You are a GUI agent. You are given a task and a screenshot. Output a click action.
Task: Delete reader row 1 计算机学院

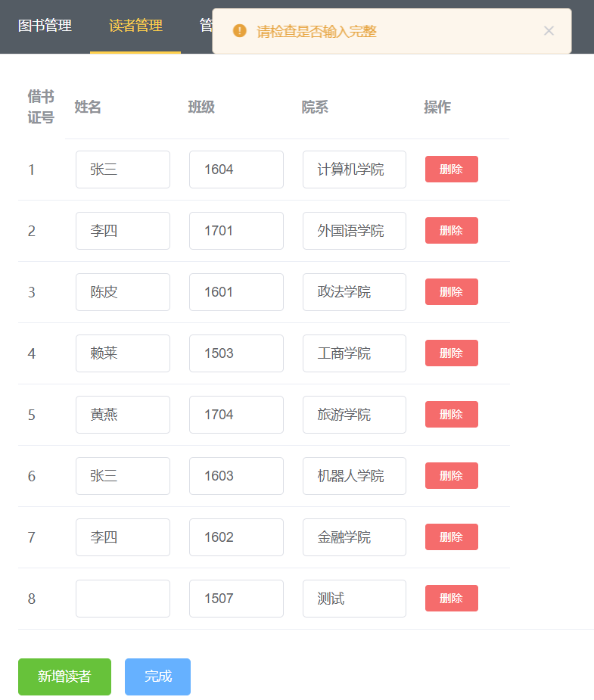pyautogui.click(x=451, y=170)
